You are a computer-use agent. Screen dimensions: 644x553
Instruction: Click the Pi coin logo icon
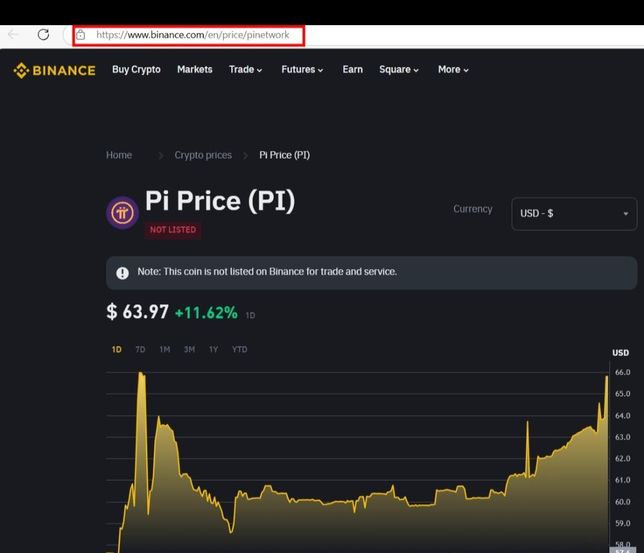tap(122, 212)
